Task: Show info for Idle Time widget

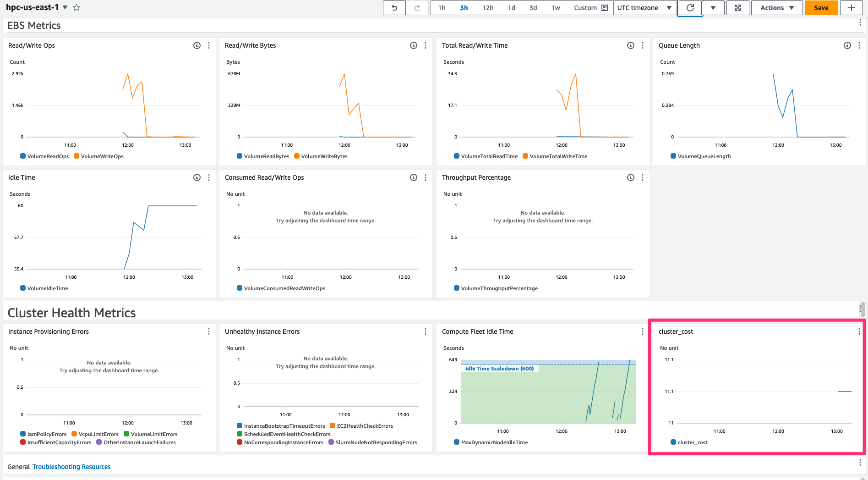Action: 197,177
